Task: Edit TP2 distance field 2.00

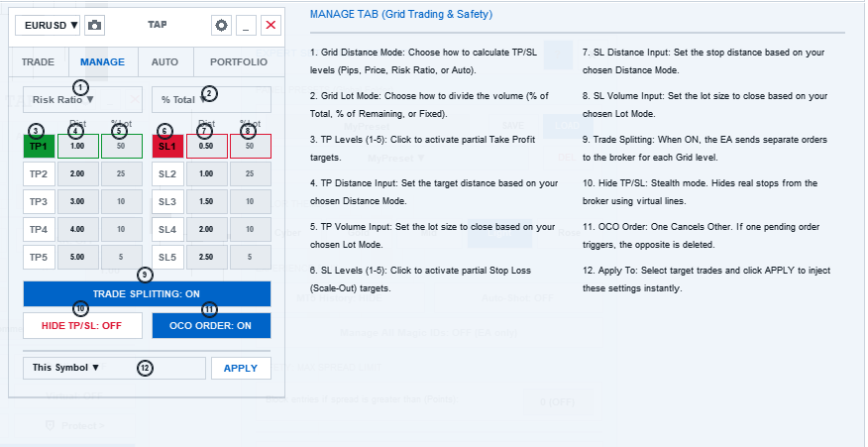Action: pos(78,173)
